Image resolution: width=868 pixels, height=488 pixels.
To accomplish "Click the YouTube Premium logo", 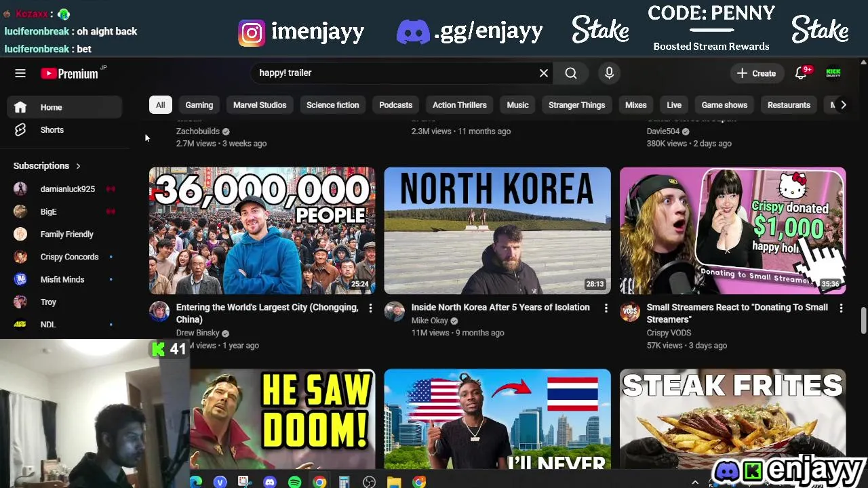I will (x=69, y=73).
